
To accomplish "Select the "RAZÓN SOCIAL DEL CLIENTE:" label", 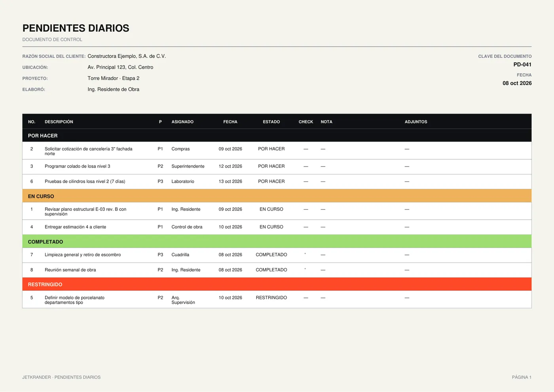I will click(54, 56).
